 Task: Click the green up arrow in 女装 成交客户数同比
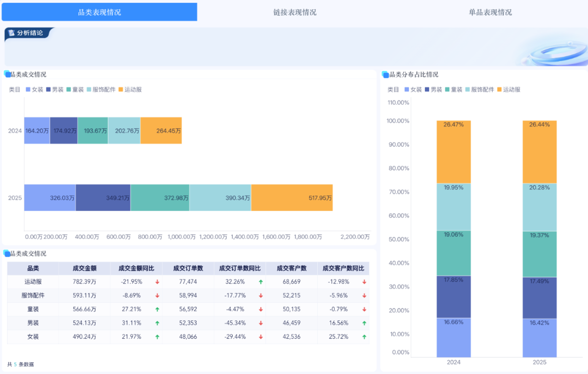pyautogui.click(x=364, y=337)
